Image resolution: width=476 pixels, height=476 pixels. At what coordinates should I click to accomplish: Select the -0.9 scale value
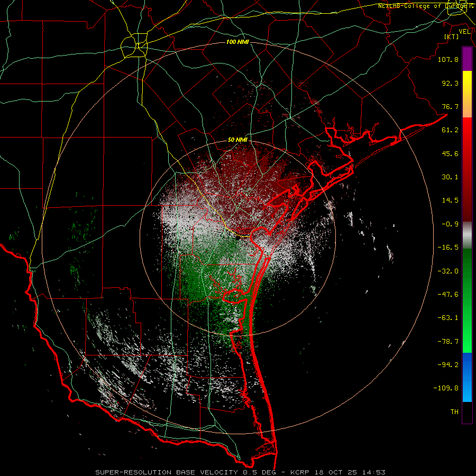(x=450, y=224)
